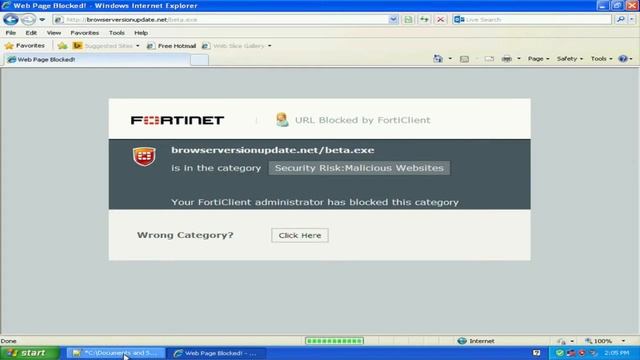640x360 pixels.
Task: Click the system tray clock 2:05 PM
Action: (617, 353)
